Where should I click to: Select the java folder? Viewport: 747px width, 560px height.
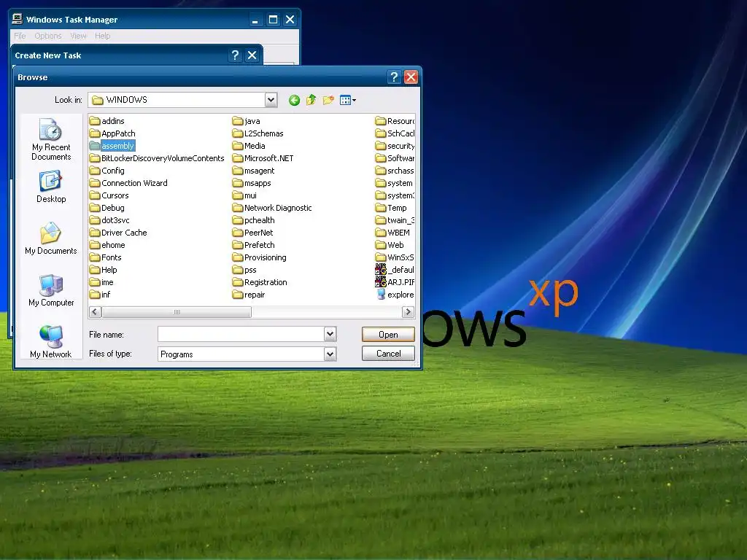pyautogui.click(x=247, y=121)
